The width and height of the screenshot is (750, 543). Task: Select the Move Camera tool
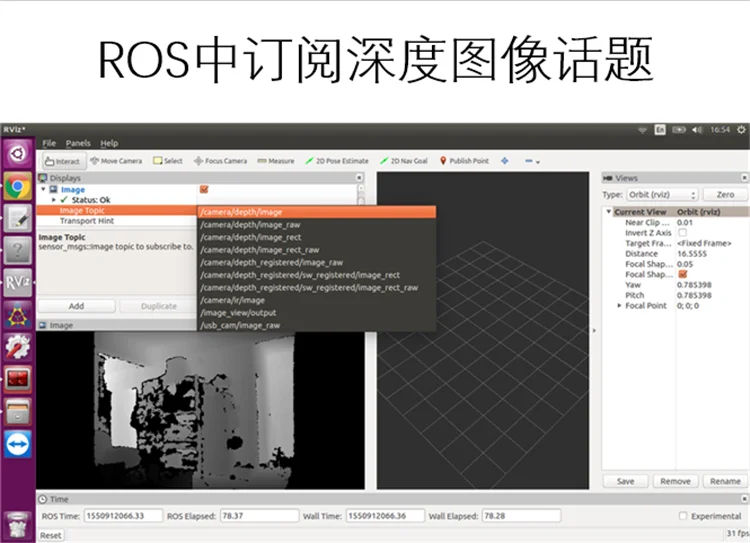(x=116, y=161)
